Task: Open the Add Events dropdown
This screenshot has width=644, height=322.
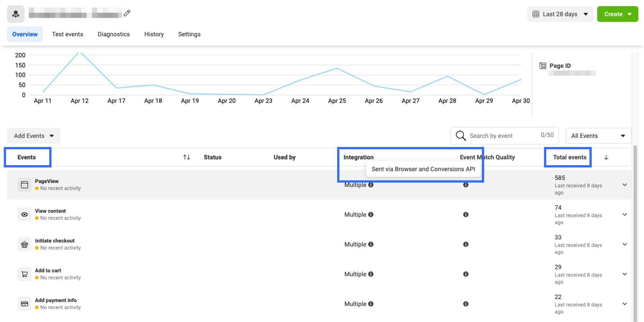Action: click(x=34, y=136)
